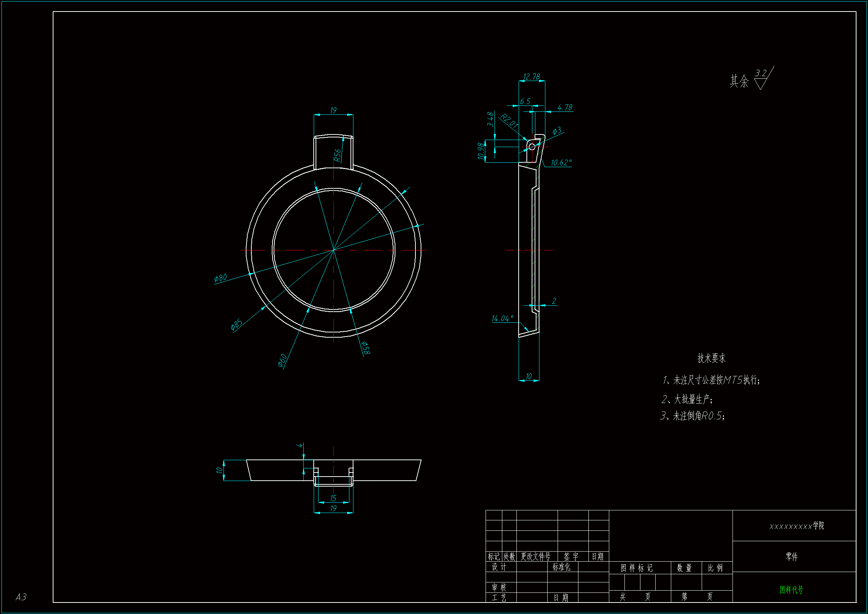
Task: Click the green 图样代号 title block text
Action: (x=791, y=589)
